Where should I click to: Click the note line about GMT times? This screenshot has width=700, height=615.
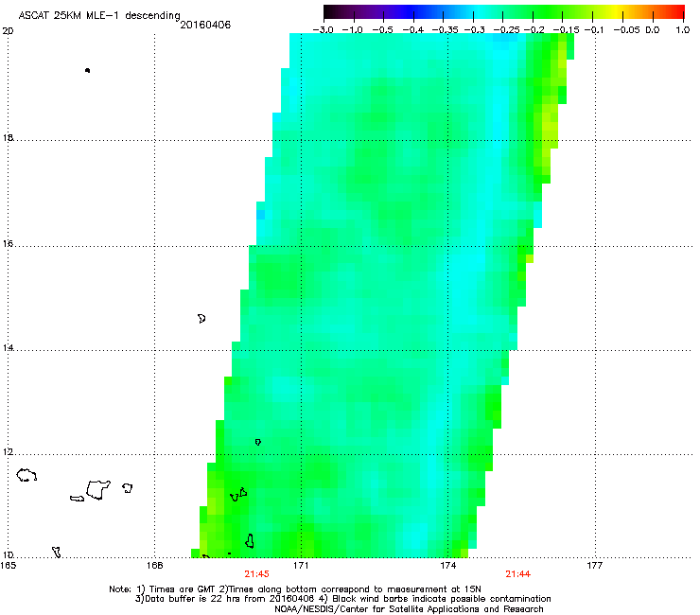[295, 589]
